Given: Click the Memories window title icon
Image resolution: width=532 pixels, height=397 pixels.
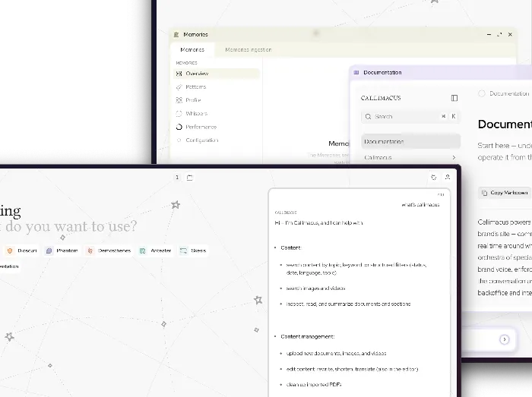Looking at the screenshot, I should [176, 35].
